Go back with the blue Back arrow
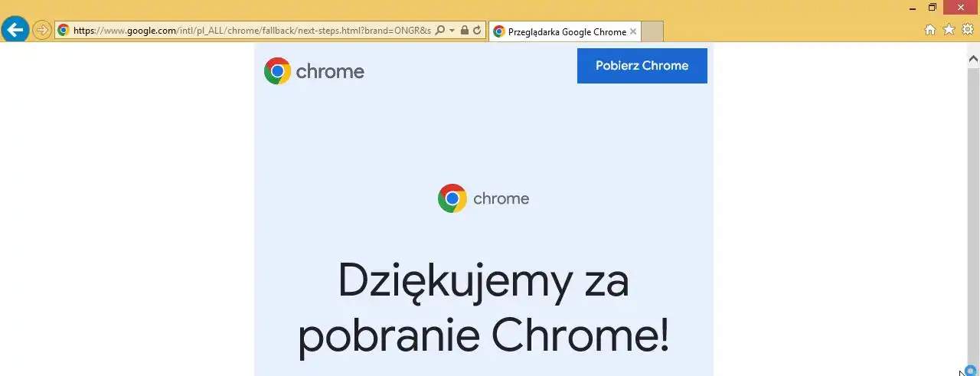 (x=15, y=30)
